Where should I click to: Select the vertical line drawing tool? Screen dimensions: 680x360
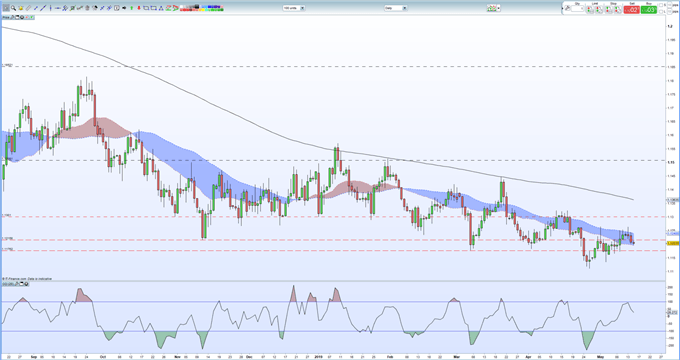(50, 8)
